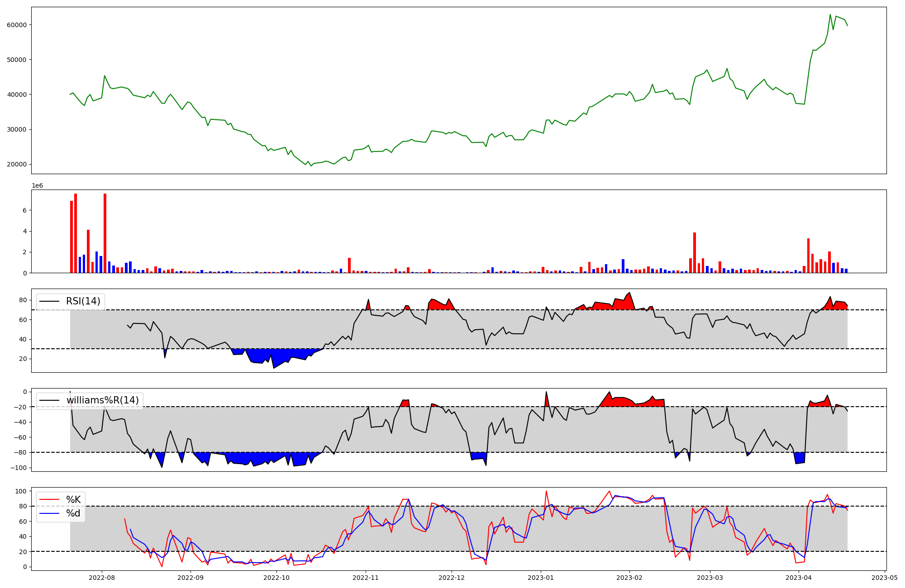905x588 pixels.
Task: Click the williams%R(14) legend label
Action: [103, 400]
